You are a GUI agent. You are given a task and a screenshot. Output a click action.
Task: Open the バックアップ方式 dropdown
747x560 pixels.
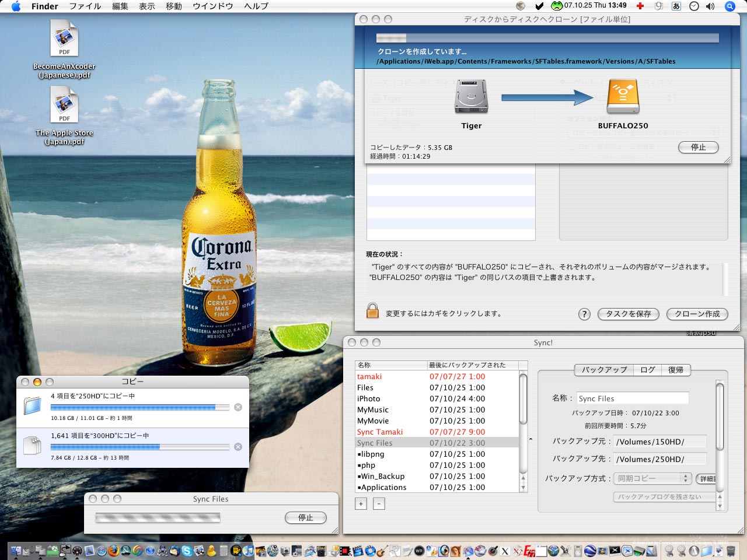tap(653, 478)
